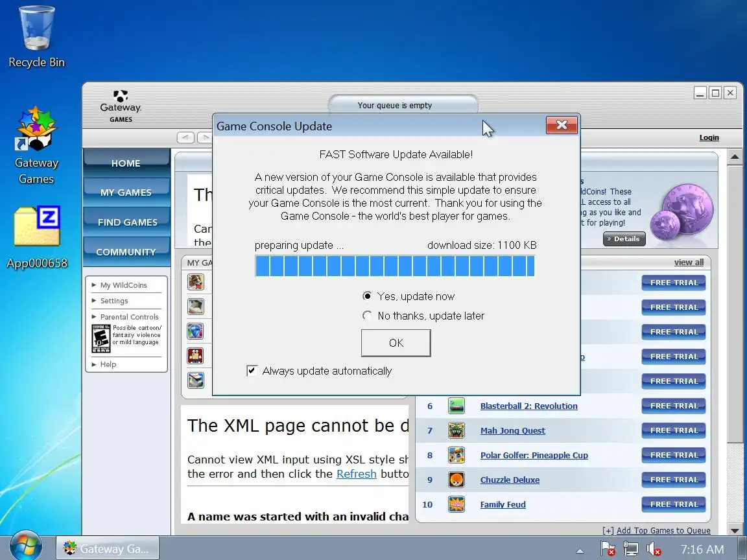Select the App000658 zip folder icon
Image resolution: width=747 pixels, height=560 pixels.
[37, 237]
